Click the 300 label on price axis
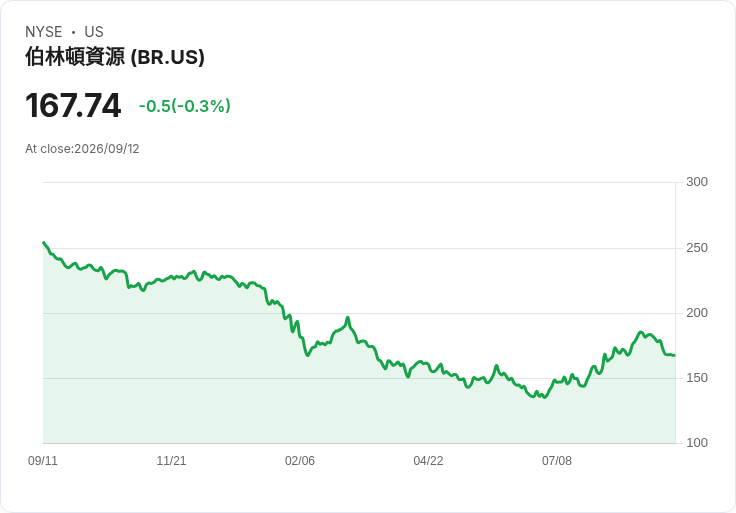This screenshot has width=736, height=513. 697,182
